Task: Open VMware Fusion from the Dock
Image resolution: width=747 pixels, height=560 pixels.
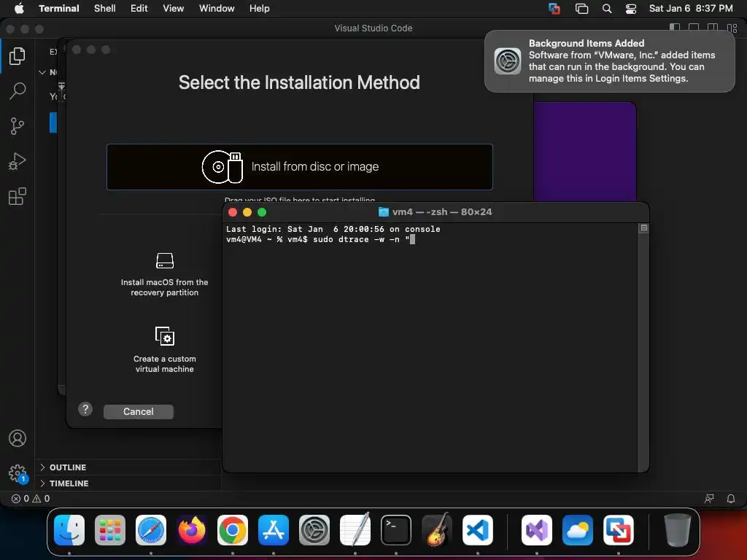Action: (619, 529)
